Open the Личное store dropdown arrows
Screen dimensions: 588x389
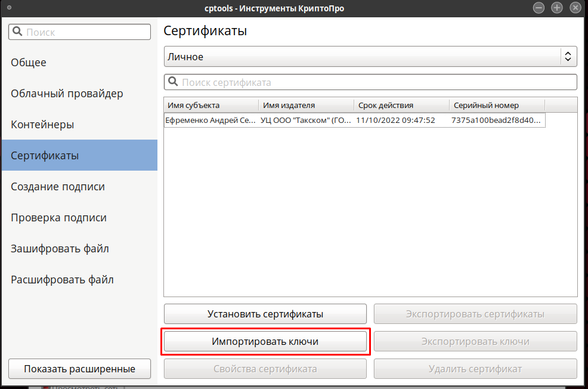568,57
